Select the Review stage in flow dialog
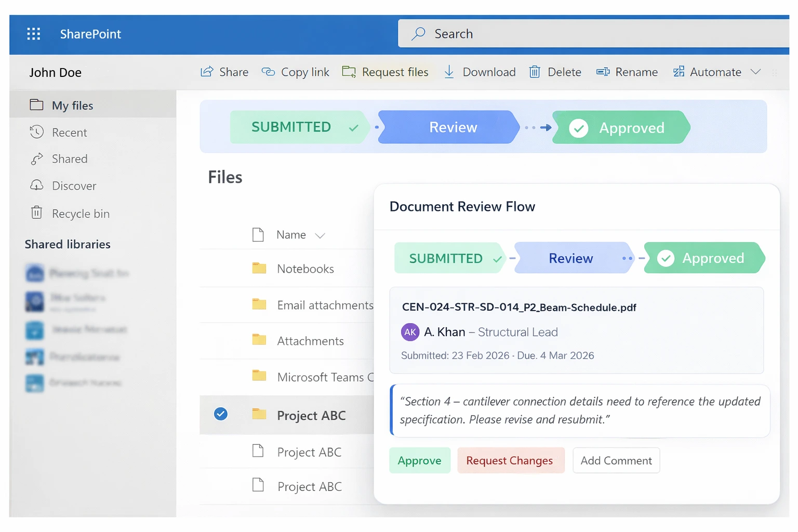The image size is (798, 532). click(x=570, y=258)
